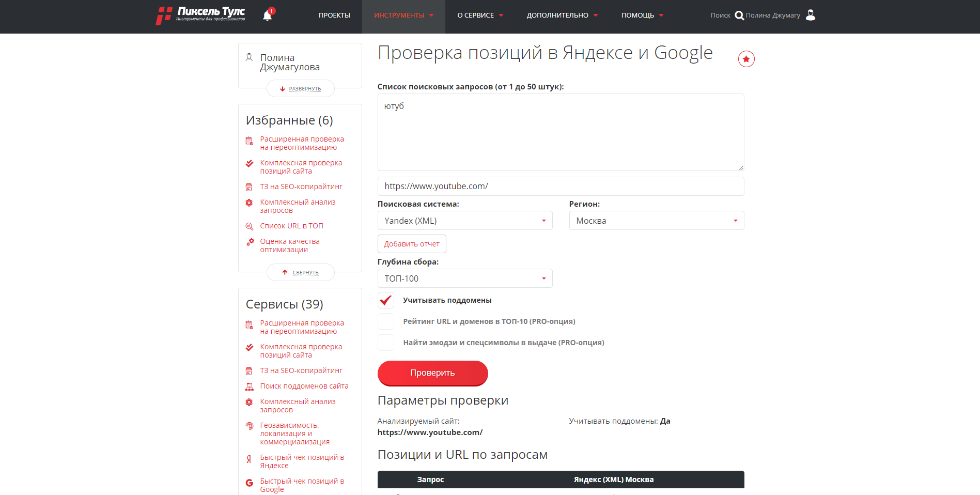Image resolution: width=980 pixels, height=495 pixels.
Task: Click icon of ТЗ на SEO-копирайтинг in Избранные
Action: [x=249, y=187]
